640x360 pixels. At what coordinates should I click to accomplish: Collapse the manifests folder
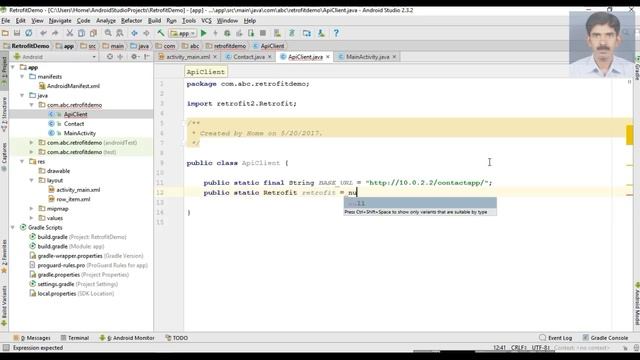[x=22, y=77]
